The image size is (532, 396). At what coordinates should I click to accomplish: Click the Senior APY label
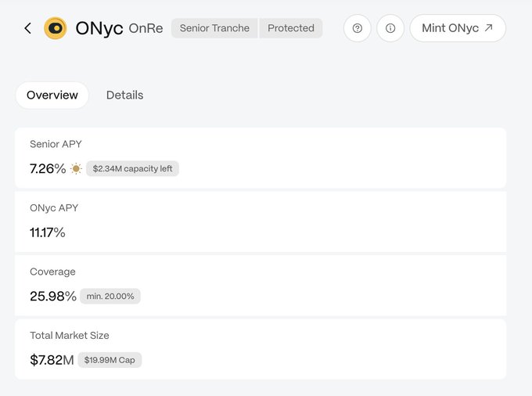click(x=56, y=144)
